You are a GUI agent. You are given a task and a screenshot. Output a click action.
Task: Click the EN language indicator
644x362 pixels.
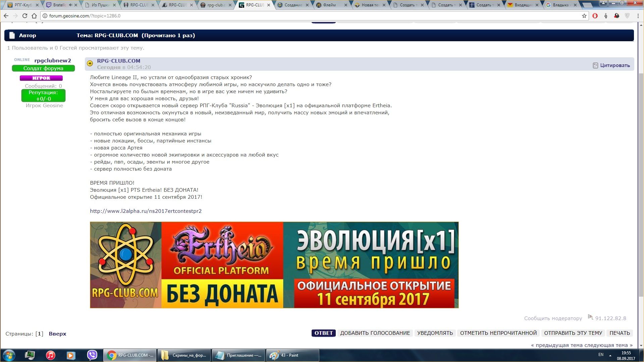[x=601, y=355]
